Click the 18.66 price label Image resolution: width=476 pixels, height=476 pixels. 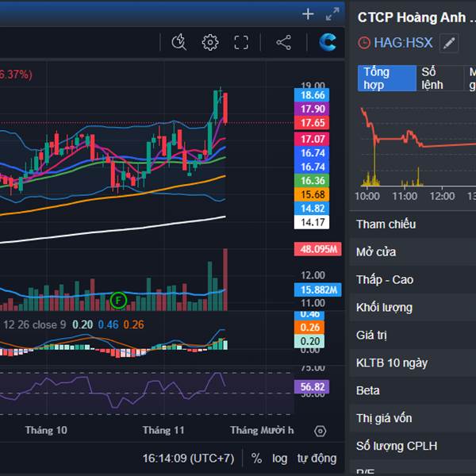pos(312,95)
